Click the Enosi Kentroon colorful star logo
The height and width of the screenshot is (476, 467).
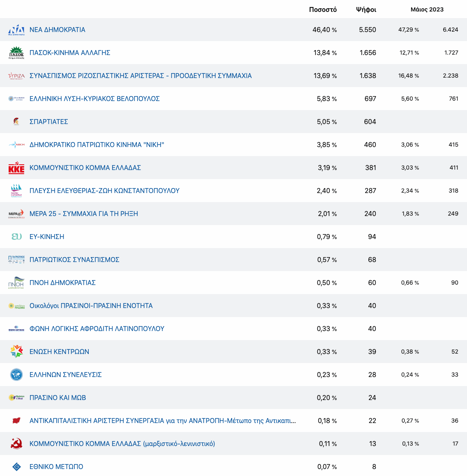16,352
